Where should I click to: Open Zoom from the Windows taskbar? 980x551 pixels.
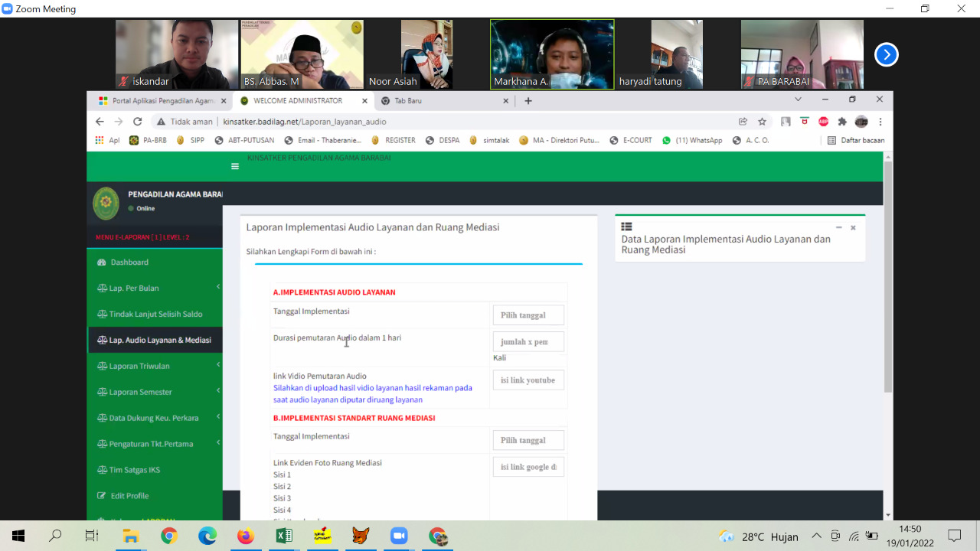[399, 536]
